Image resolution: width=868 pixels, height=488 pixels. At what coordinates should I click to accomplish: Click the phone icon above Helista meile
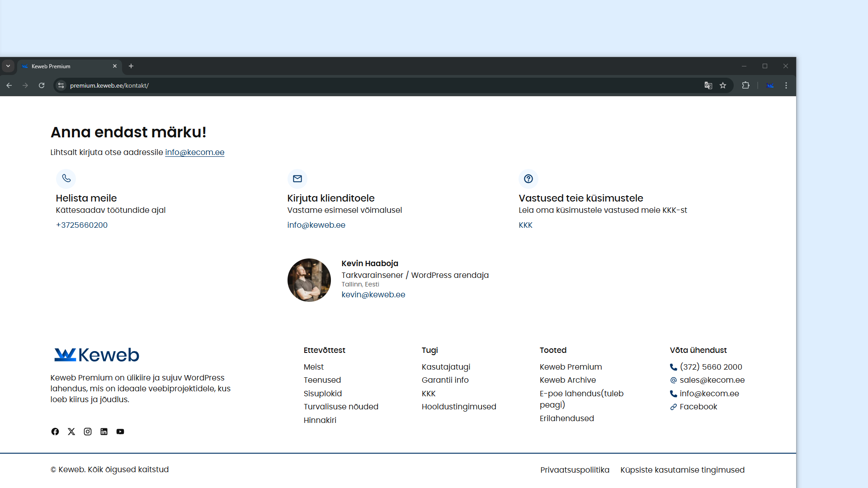click(x=66, y=178)
